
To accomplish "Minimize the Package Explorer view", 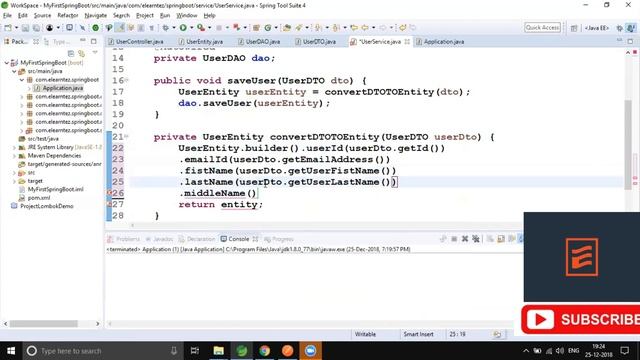I will pyautogui.click(x=83, y=41).
